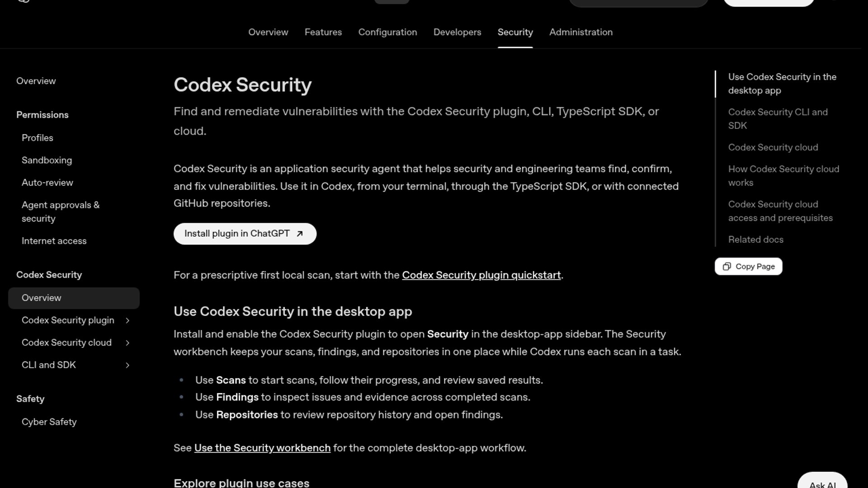Expand the Codex Security plugin chevron

(x=127, y=320)
